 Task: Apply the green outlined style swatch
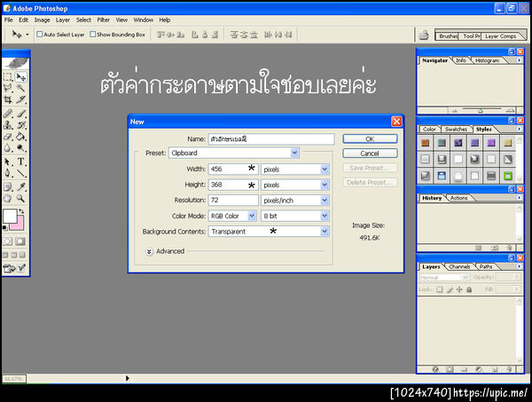(507, 176)
